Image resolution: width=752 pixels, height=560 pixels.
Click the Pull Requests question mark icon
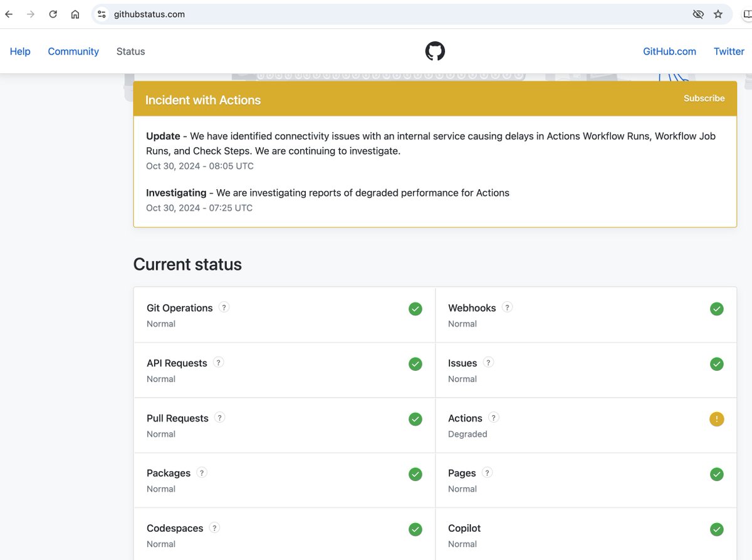219,417
